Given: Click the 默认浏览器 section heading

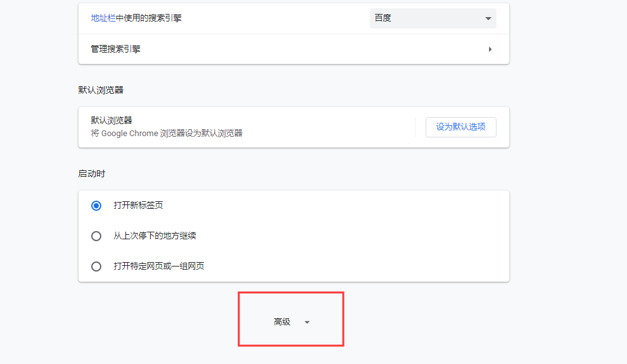Looking at the screenshot, I should (101, 91).
